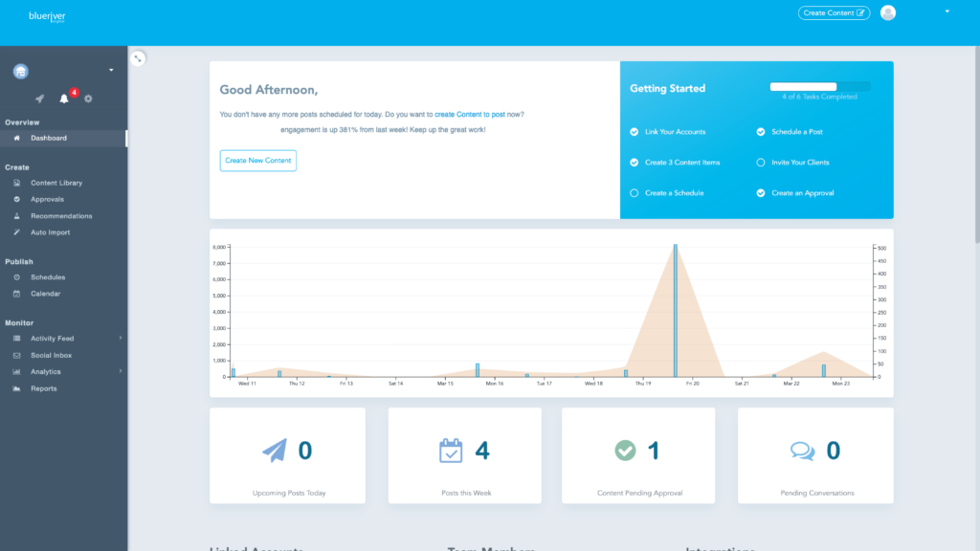Toggle the Create a Schedule task circle
This screenshot has width=980, height=551.
(x=634, y=193)
